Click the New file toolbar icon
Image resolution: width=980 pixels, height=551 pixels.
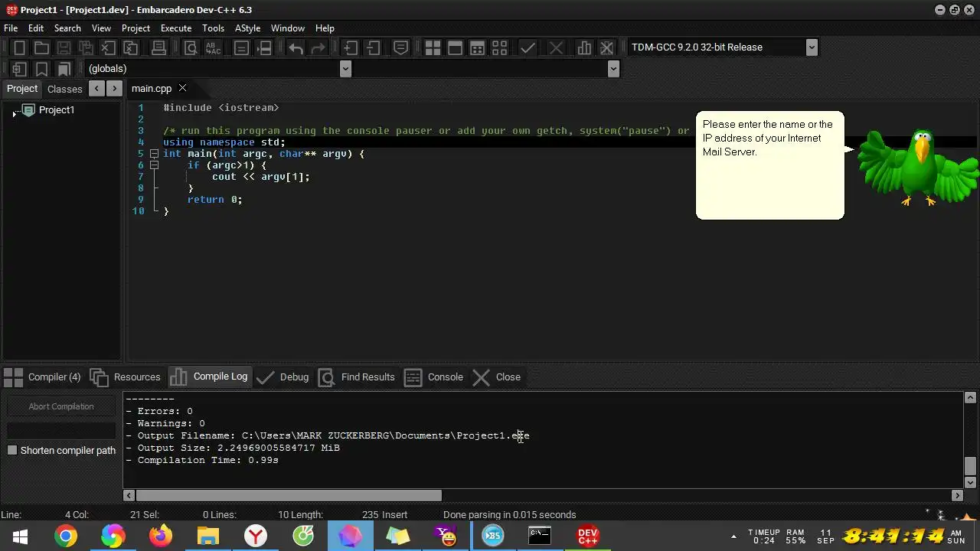point(20,47)
